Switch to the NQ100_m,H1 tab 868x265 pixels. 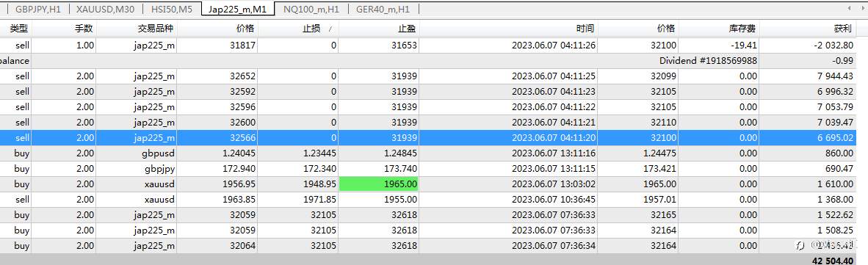pyautogui.click(x=312, y=9)
